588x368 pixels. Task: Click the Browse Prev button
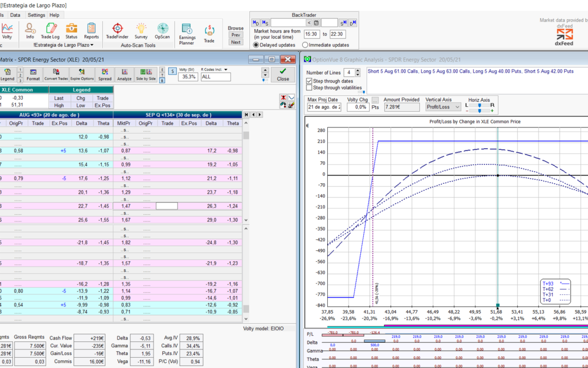click(x=236, y=35)
